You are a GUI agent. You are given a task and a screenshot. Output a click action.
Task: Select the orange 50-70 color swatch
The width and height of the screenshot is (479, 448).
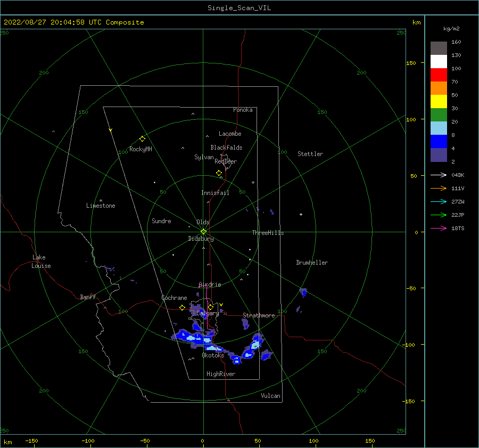click(439, 88)
